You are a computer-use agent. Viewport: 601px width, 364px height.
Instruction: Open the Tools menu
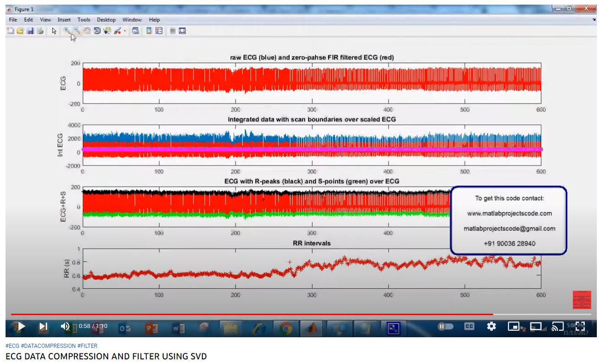tap(84, 20)
